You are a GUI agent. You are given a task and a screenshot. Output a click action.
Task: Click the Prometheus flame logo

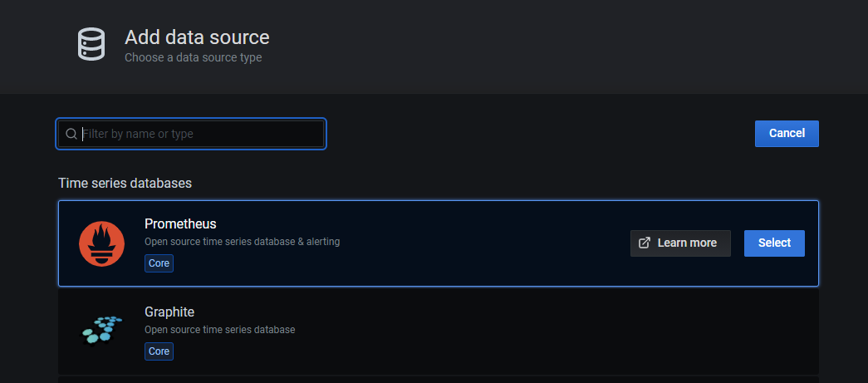pos(101,243)
